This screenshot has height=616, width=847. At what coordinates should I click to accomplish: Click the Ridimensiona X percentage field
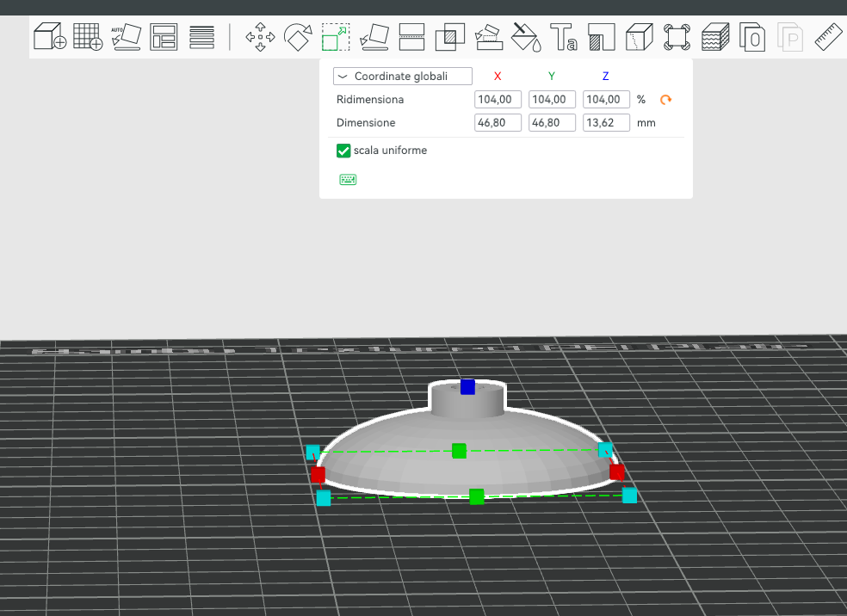(x=498, y=99)
